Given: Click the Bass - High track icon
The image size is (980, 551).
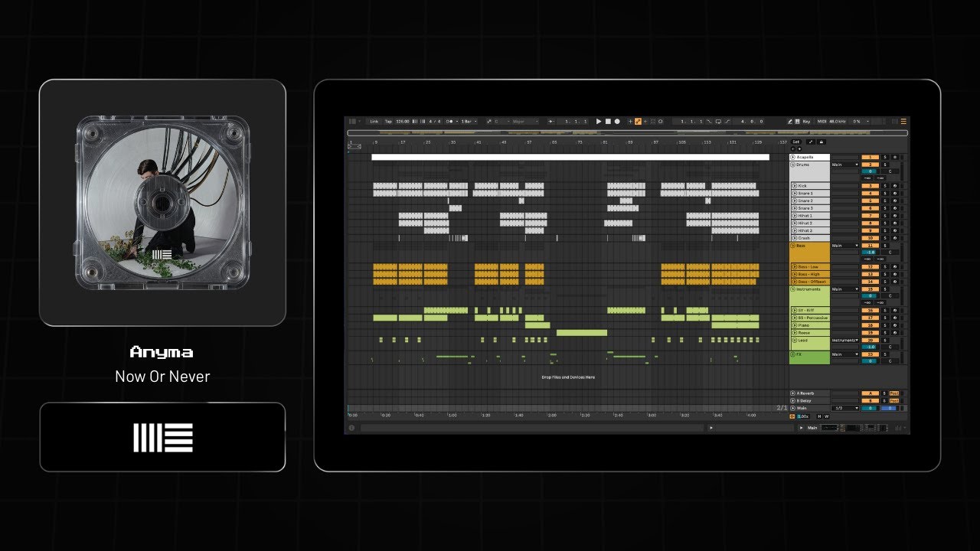Looking at the screenshot, I should click(x=794, y=274).
